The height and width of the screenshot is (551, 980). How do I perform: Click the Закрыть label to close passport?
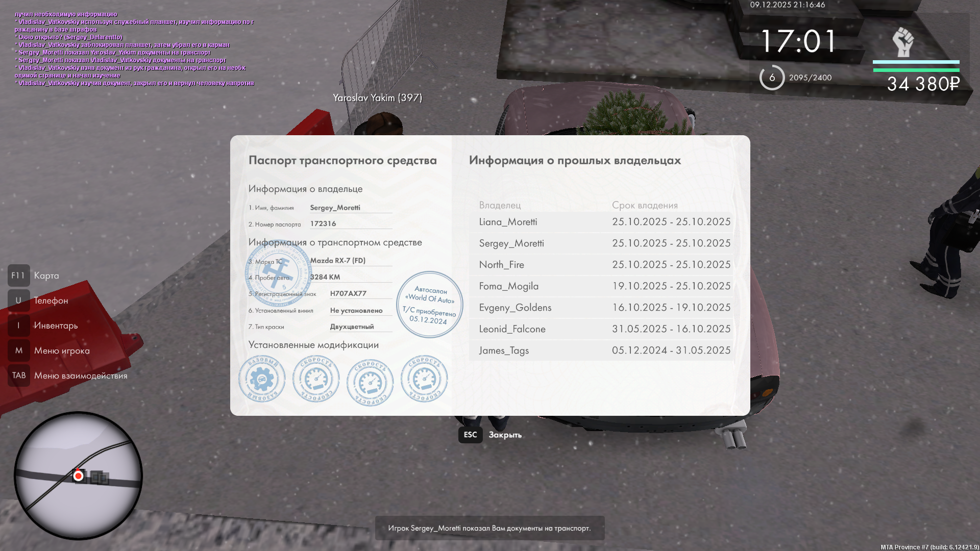[505, 435]
